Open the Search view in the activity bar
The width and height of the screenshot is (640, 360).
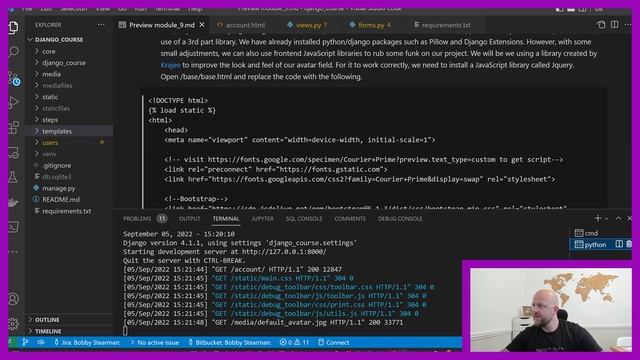point(13,52)
